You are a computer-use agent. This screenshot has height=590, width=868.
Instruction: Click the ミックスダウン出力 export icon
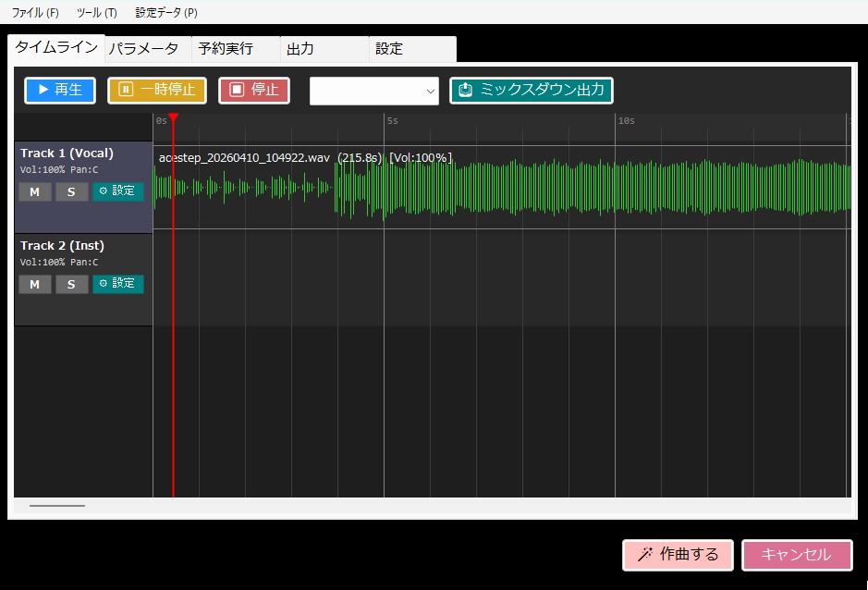coord(465,89)
